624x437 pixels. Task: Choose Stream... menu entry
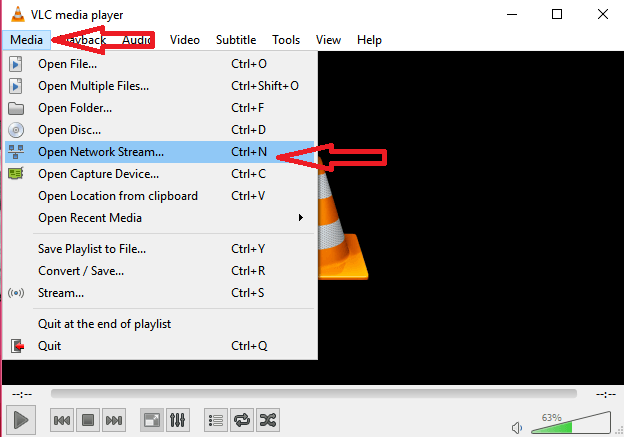(159, 293)
